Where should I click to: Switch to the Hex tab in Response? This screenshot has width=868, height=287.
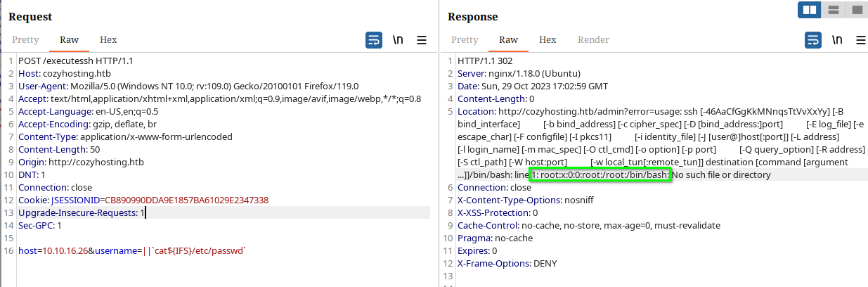(x=548, y=40)
